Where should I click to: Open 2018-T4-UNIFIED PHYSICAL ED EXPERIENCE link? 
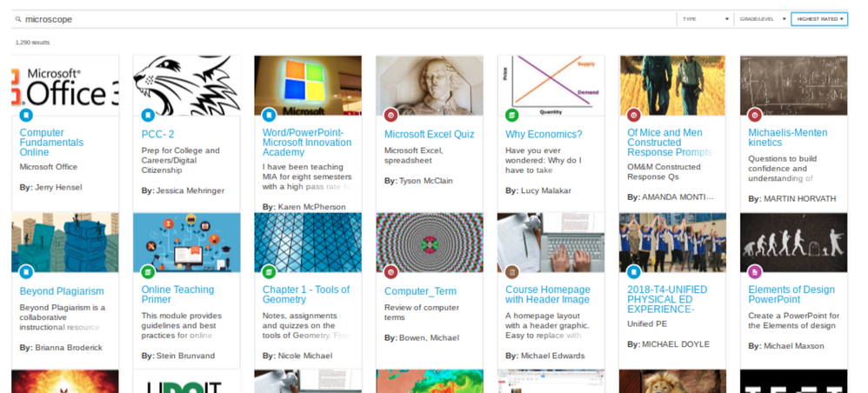point(667,299)
